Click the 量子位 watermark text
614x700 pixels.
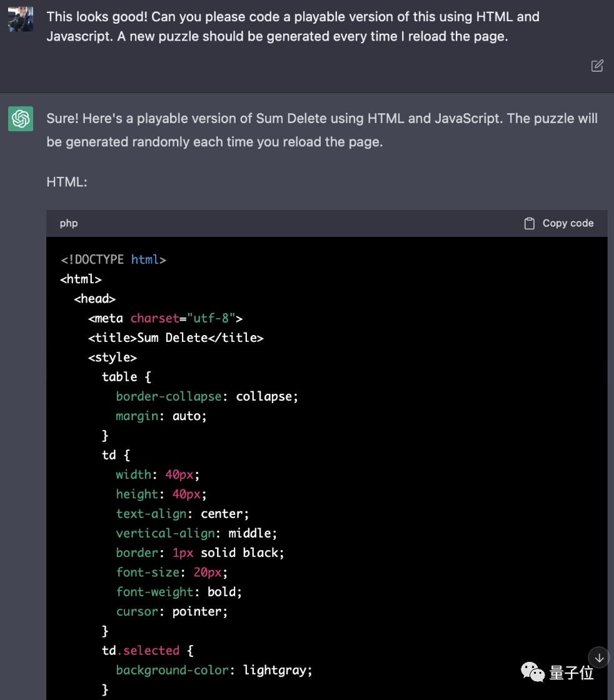571,672
